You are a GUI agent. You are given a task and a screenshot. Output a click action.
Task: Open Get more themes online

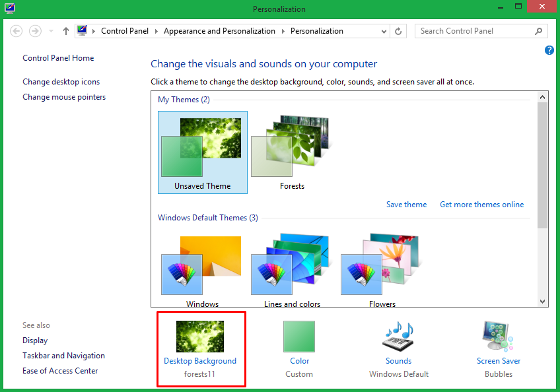[481, 204]
